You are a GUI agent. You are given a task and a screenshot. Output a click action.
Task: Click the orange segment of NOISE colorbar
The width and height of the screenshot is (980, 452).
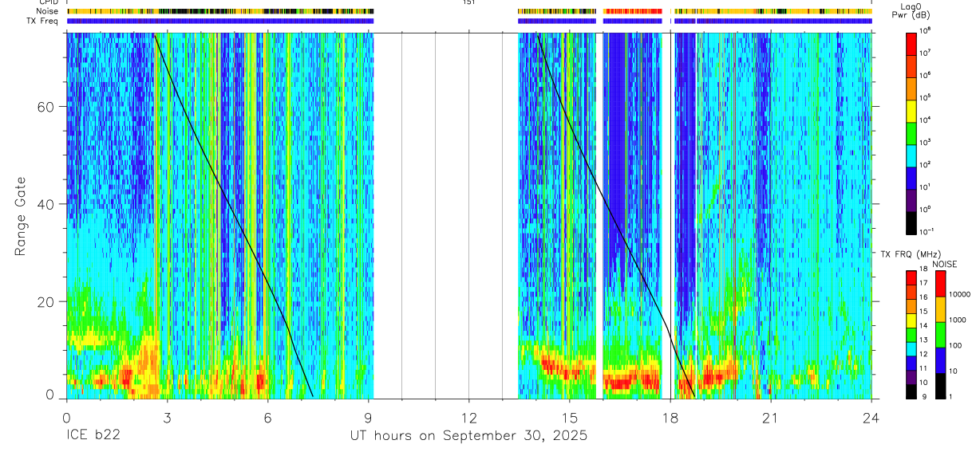940,309
